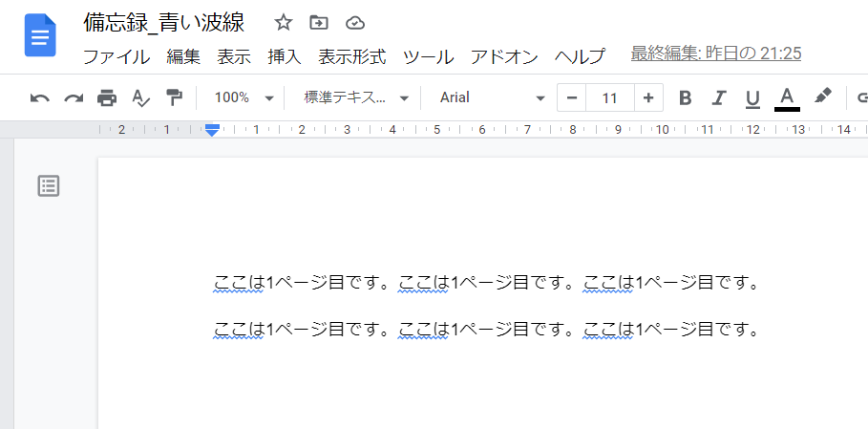This screenshot has height=429, width=868.
Task: Toggle bold formatting
Action: click(x=686, y=98)
